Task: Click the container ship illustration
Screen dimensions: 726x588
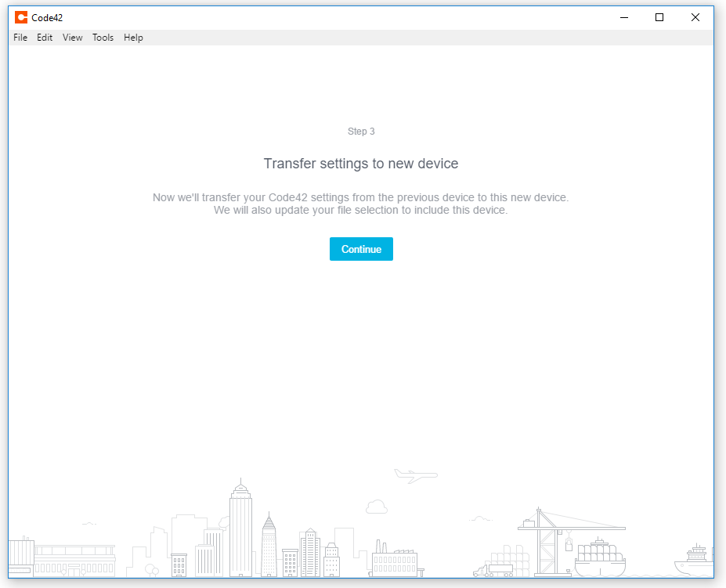Action: click(599, 556)
